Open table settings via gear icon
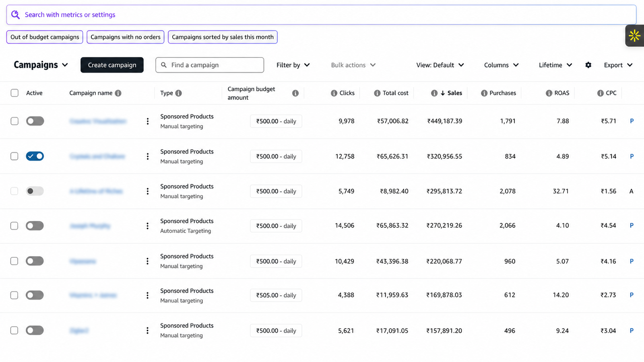Viewport: 644px width, 362px height. pos(588,65)
